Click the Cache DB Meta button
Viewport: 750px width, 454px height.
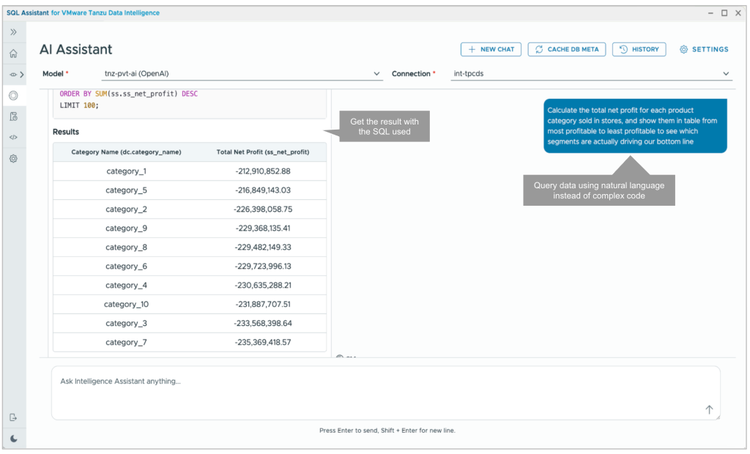[566, 49]
